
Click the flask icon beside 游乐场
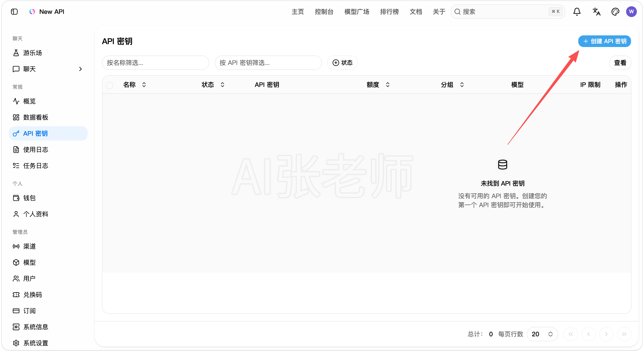[16, 53]
